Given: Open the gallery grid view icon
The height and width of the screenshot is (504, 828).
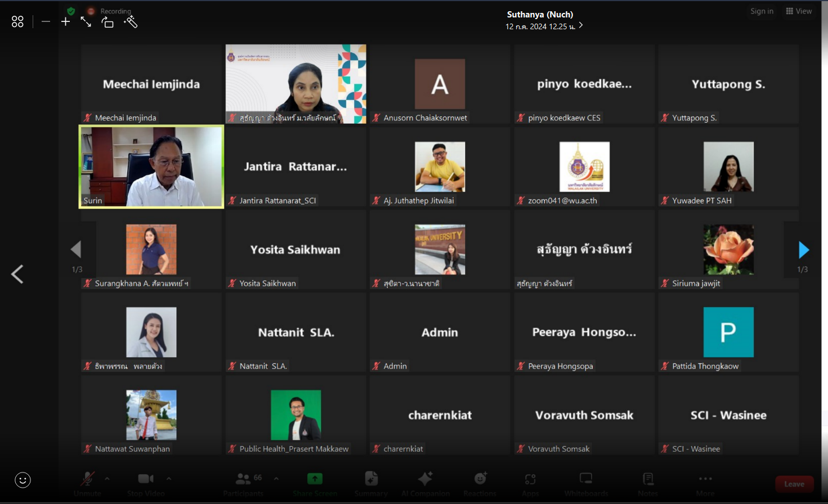Looking at the screenshot, I should (17, 22).
